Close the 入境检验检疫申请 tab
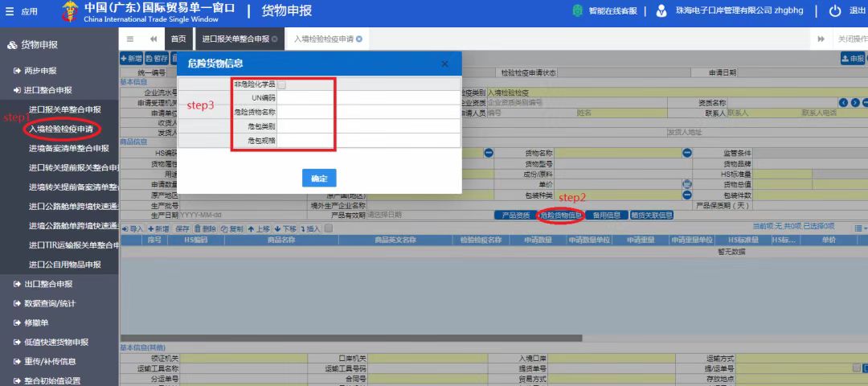 359,39
